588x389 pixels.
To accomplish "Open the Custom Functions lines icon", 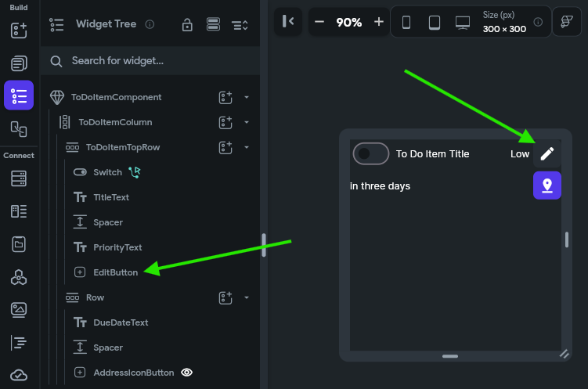I will point(19,343).
